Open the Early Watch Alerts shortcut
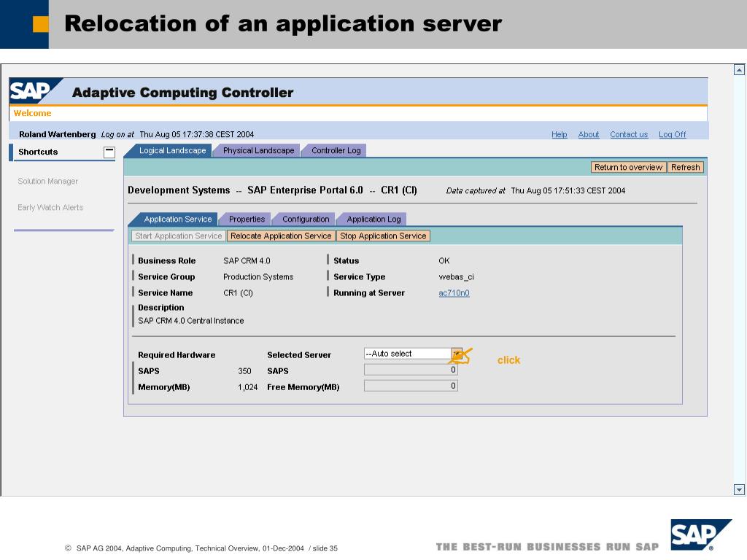The width and height of the screenshot is (747, 560). pos(50,207)
